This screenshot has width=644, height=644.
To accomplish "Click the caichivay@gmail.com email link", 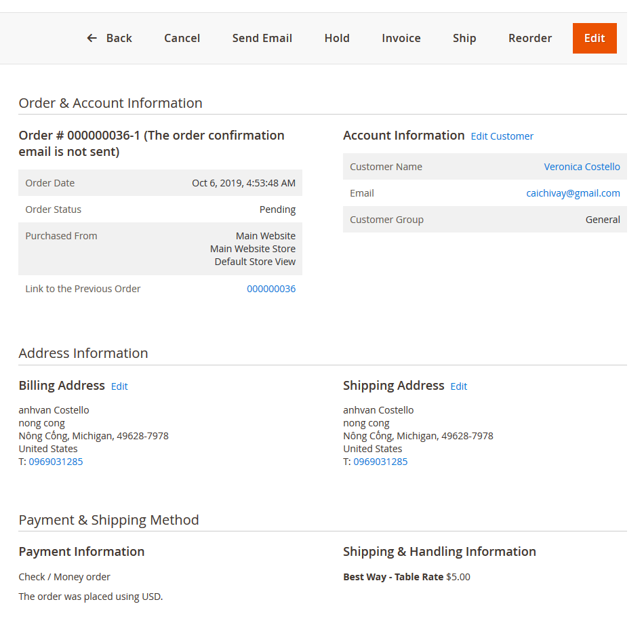I will [x=573, y=193].
